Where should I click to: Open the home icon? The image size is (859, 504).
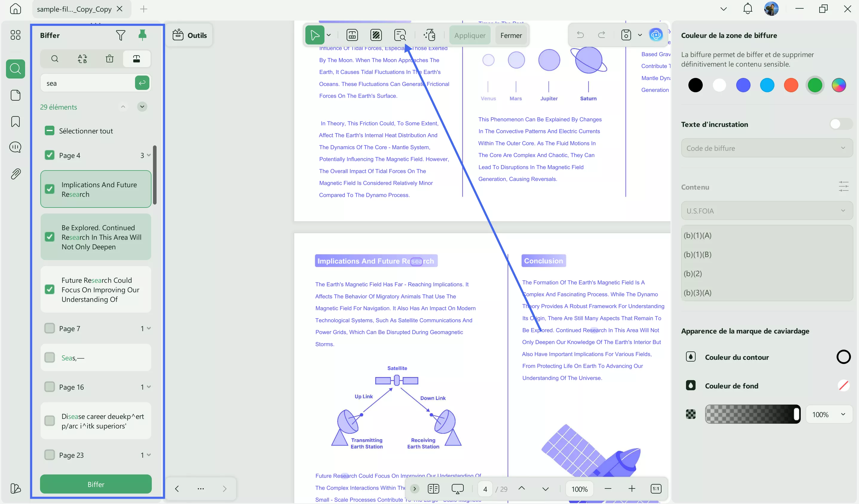click(15, 9)
